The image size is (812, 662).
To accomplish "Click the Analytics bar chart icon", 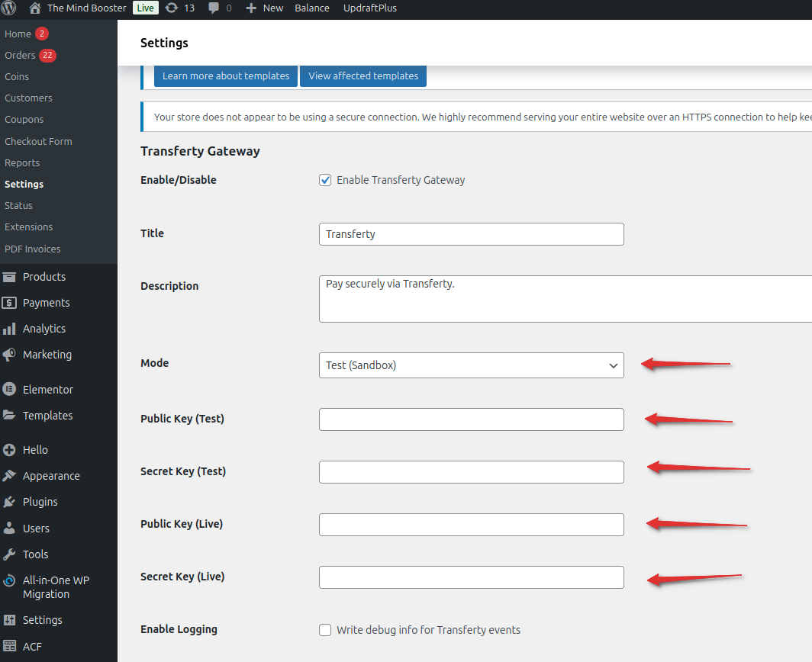I will pyautogui.click(x=9, y=329).
